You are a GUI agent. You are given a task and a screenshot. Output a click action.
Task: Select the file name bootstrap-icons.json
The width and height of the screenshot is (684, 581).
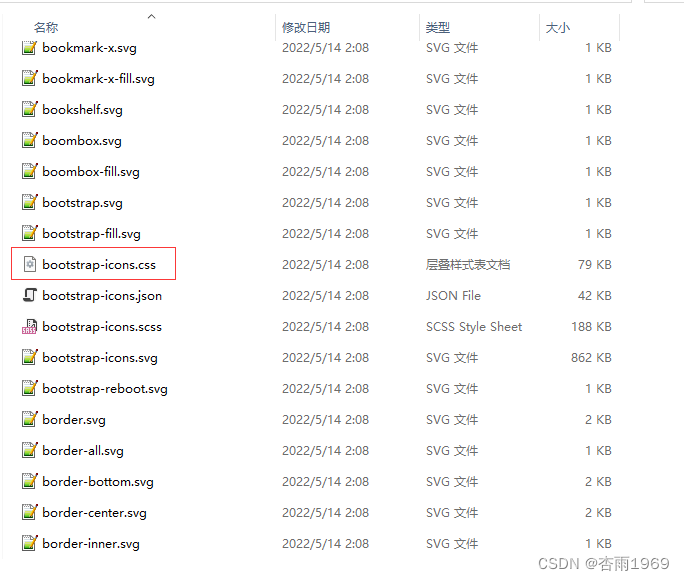coord(102,295)
